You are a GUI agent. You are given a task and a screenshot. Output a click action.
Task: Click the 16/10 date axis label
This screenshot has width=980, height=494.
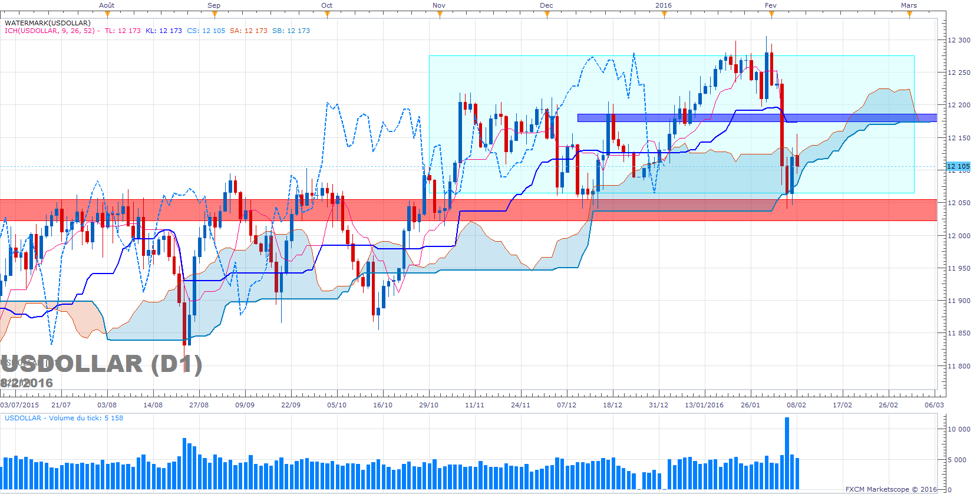point(383,405)
